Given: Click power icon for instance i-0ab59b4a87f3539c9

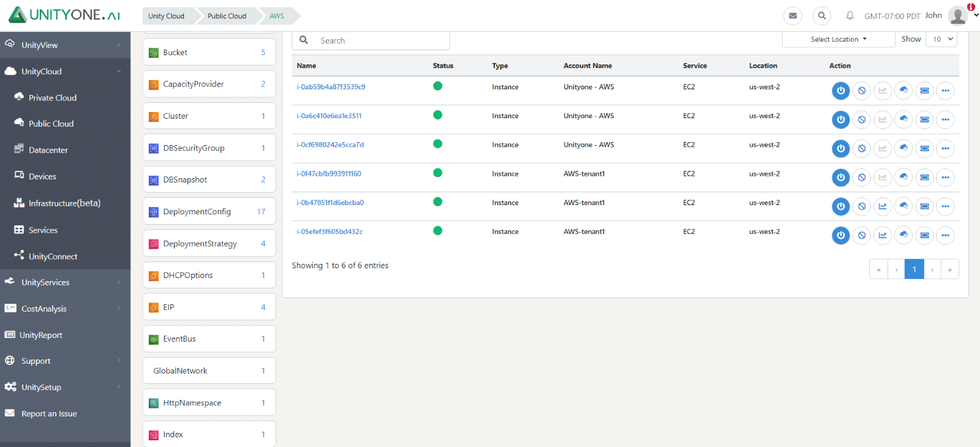Looking at the screenshot, I should [x=840, y=91].
